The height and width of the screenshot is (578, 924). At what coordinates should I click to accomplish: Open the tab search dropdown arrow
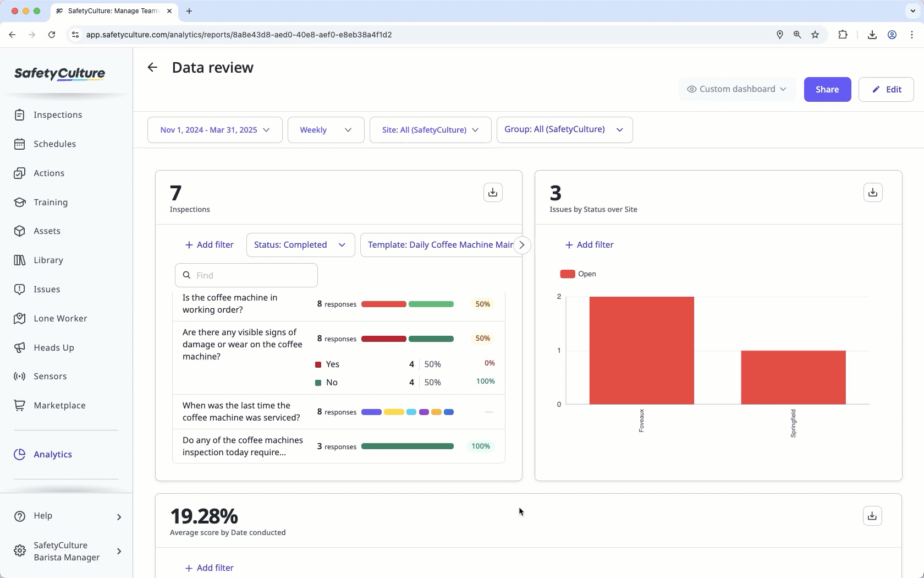913,11
